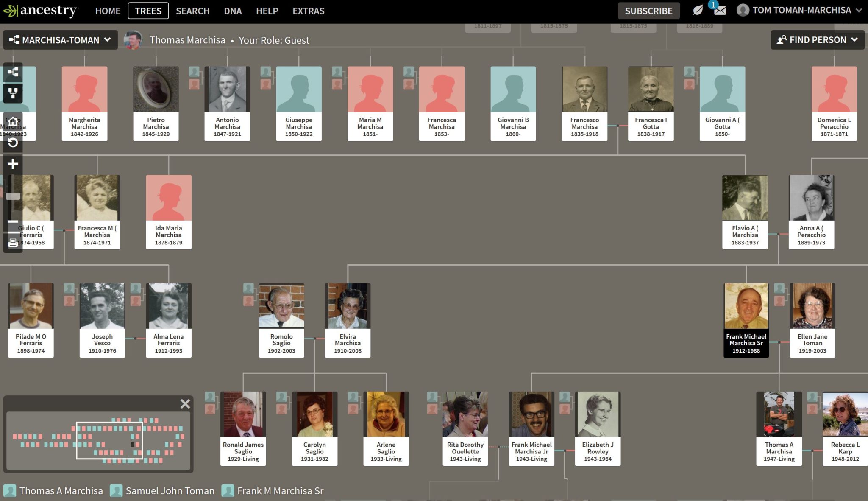The width and height of the screenshot is (868, 501).
Task: Click the SUBSCRIBE button
Action: click(648, 11)
